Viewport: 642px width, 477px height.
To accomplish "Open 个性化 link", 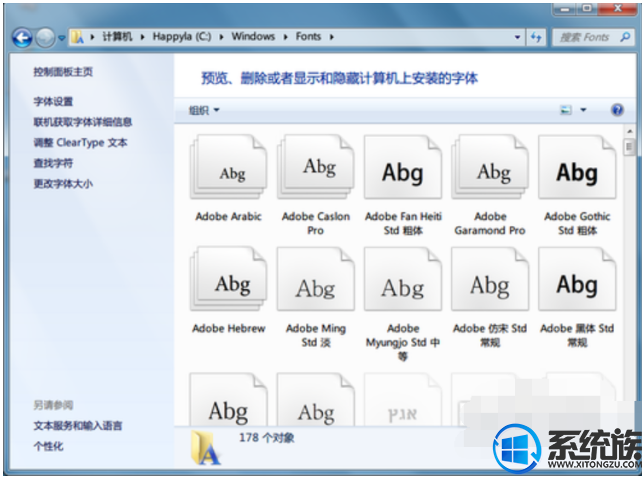I will [48, 446].
